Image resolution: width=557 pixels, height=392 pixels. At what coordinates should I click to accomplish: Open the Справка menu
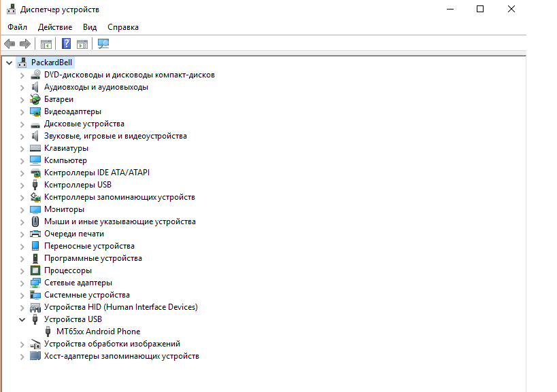click(x=123, y=27)
